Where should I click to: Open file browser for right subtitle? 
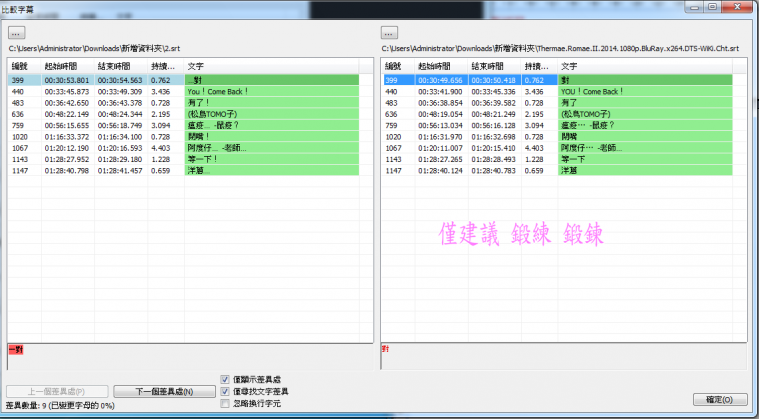389,33
